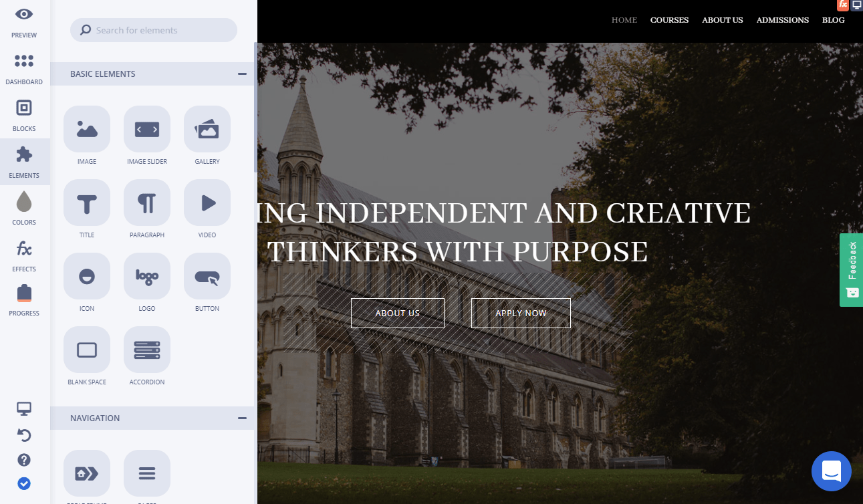
Task: Click the blue checkmark save icon
Action: point(24,483)
